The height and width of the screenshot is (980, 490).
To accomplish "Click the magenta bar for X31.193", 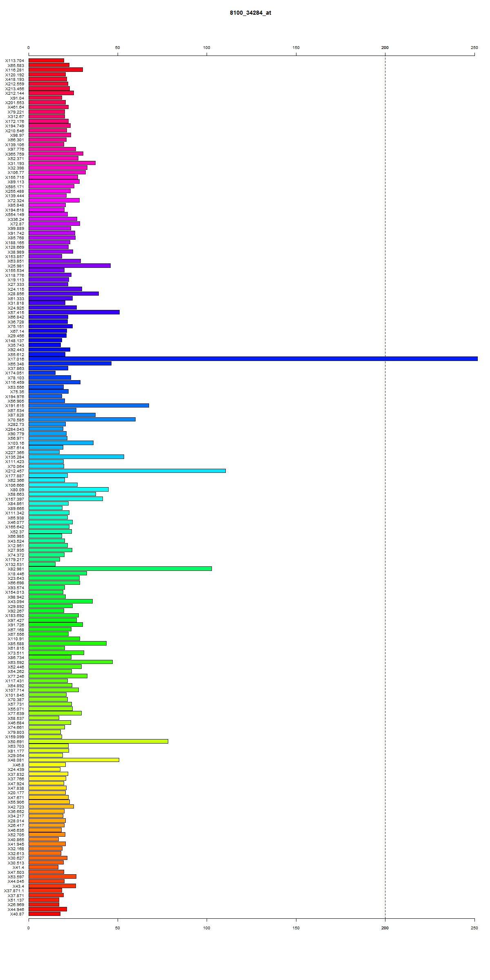I will pyautogui.click(x=62, y=163).
